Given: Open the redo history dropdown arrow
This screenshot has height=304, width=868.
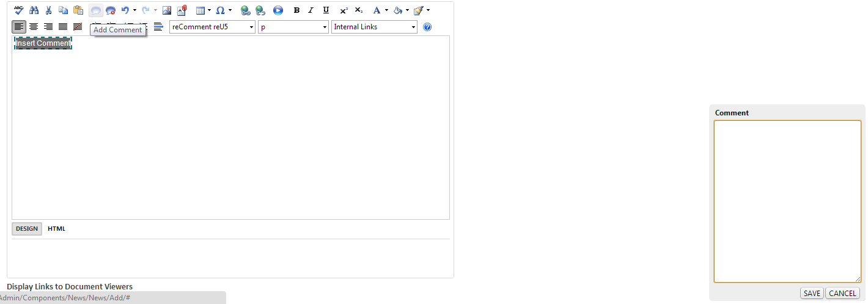Looking at the screenshot, I should coord(155,10).
